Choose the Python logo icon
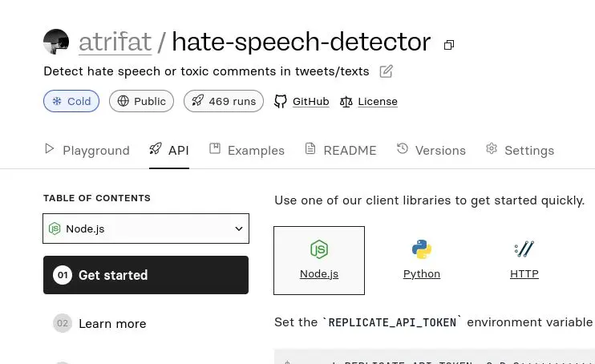 point(422,249)
